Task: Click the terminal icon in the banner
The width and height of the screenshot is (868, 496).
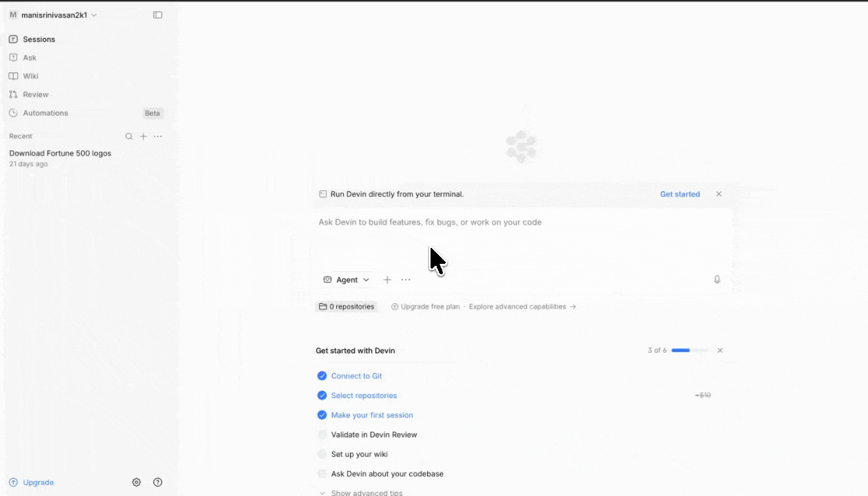Action: coord(322,194)
